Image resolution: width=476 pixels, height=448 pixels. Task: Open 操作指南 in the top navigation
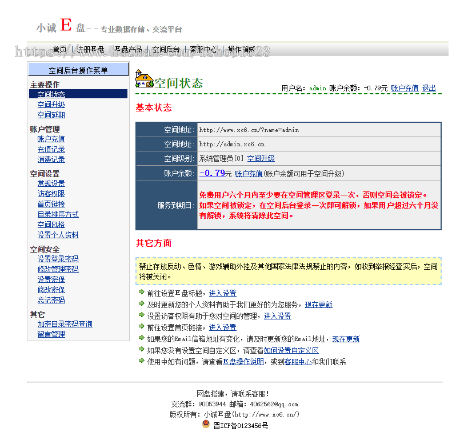pyautogui.click(x=242, y=49)
